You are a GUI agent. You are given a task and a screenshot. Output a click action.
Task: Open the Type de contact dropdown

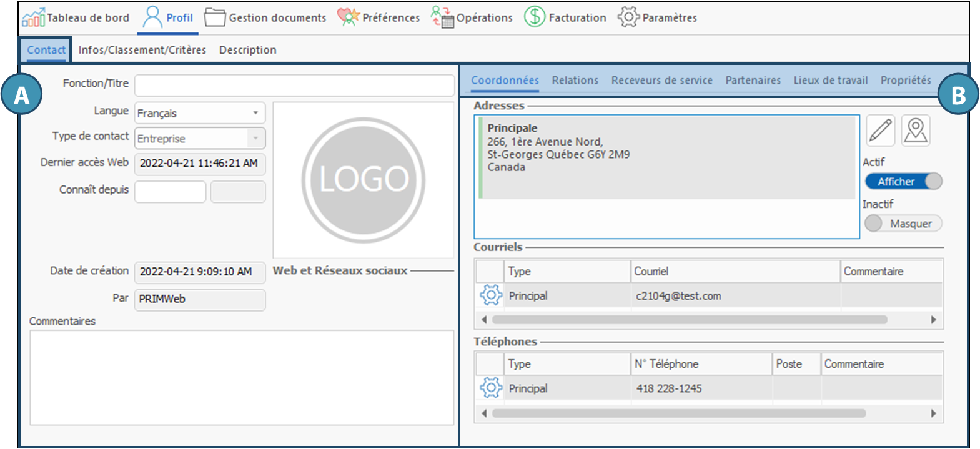pos(255,138)
